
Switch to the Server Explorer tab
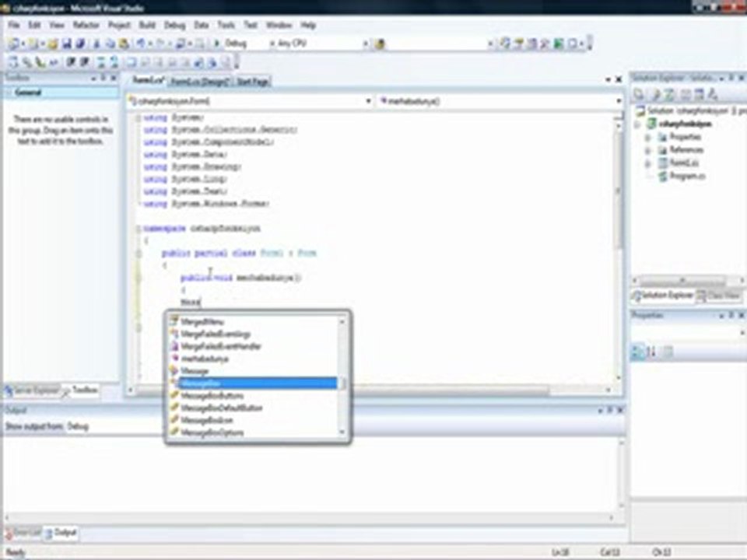(x=32, y=390)
